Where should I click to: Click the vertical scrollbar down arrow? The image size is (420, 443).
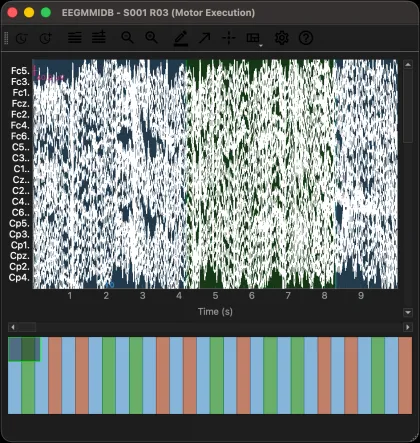click(408, 312)
